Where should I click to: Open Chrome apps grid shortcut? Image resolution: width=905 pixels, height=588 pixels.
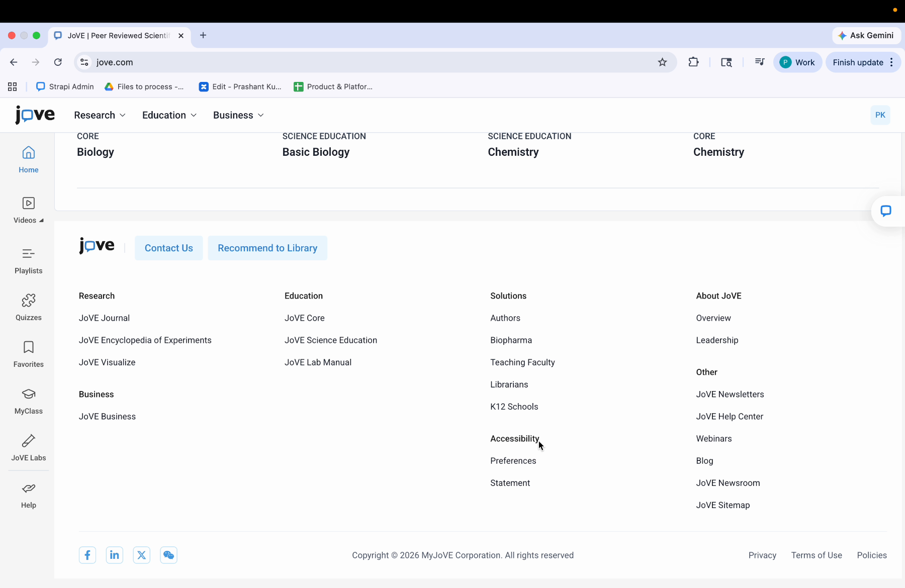click(13, 87)
